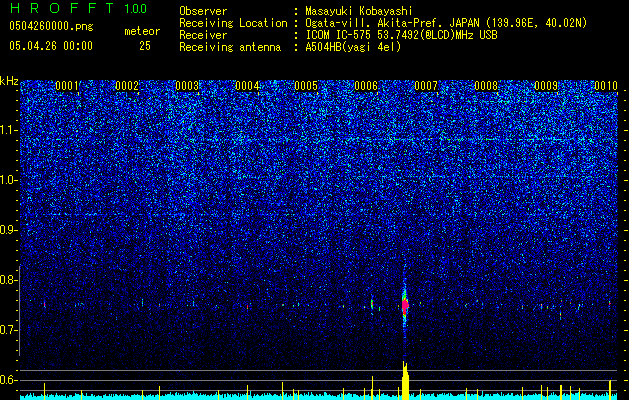Click time marker 0006
629x400 pixels.
click(366, 86)
